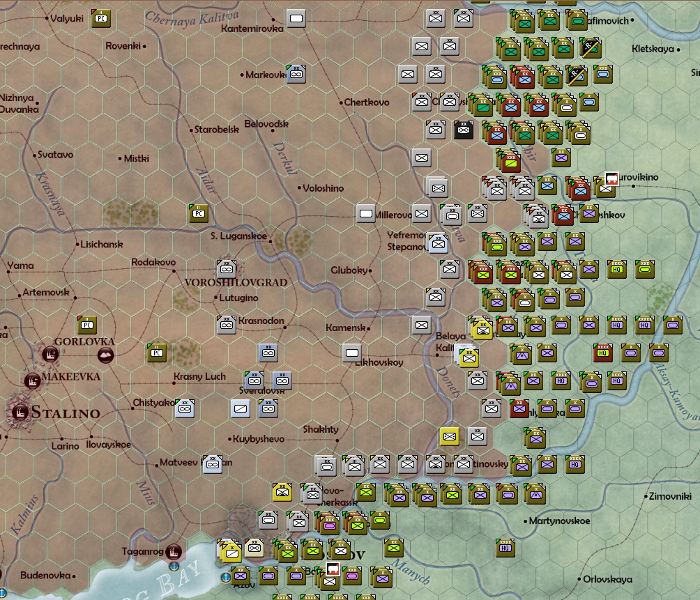
Task: Click the Larino town label
Action: tap(65, 446)
